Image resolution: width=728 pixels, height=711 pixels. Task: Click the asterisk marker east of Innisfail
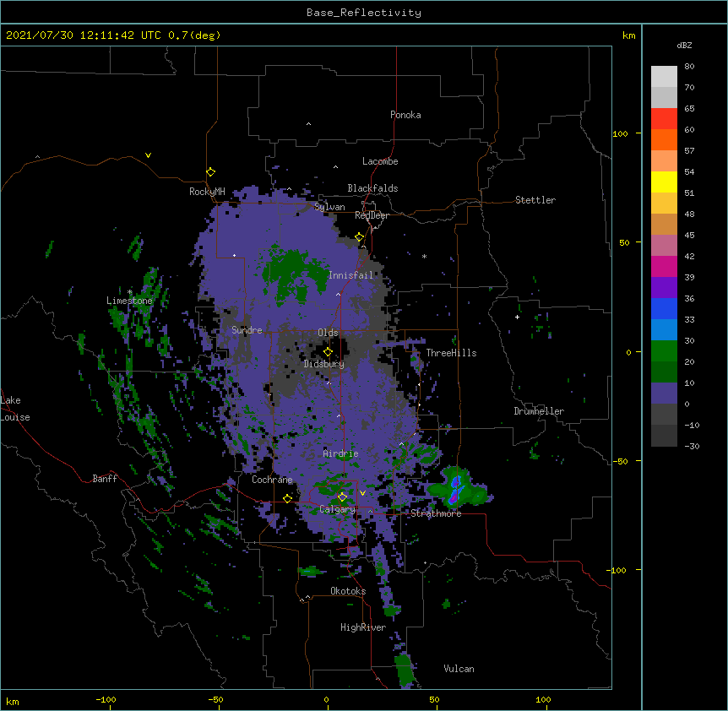click(424, 256)
